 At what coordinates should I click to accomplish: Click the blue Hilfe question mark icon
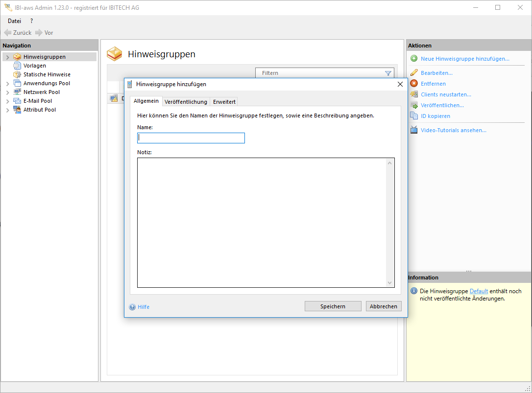pos(132,307)
